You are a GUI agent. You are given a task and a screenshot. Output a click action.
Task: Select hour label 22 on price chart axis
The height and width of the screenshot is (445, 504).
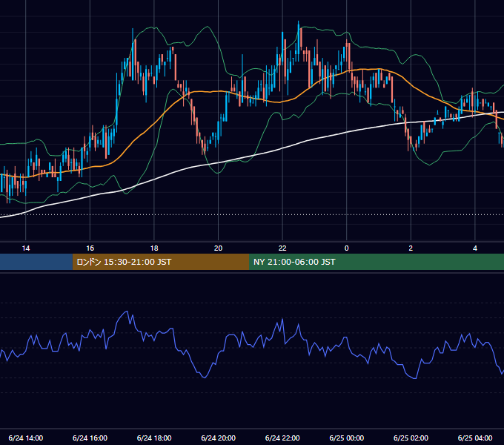click(282, 248)
